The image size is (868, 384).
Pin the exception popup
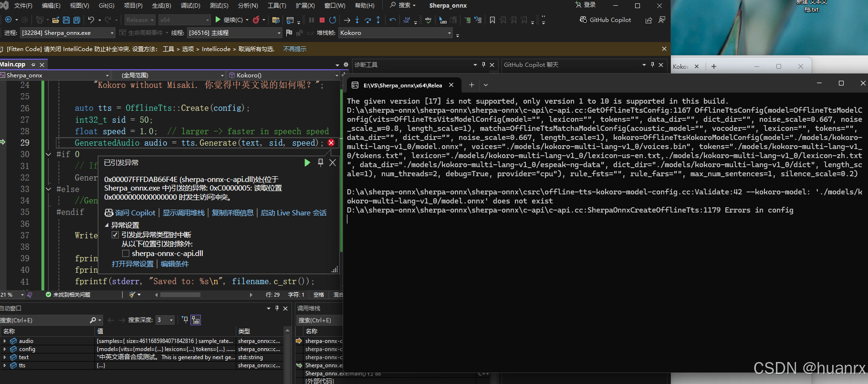pos(320,163)
